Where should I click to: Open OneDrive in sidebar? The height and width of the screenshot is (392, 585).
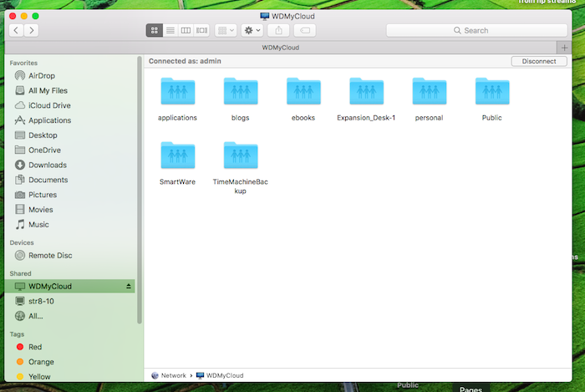click(x=71, y=150)
